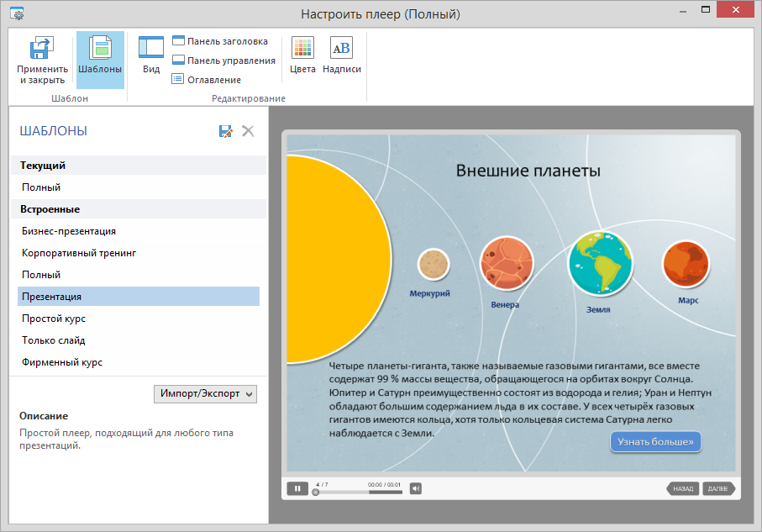The height and width of the screenshot is (532, 762).
Task: Save the current template with the disk icon
Action: [x=225, y=131]
